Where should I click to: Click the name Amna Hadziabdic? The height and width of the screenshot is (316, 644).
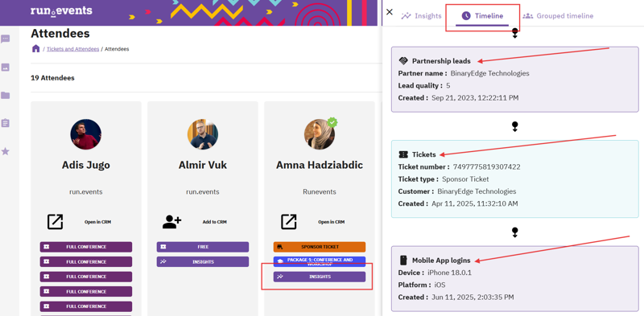click(320, 165)
